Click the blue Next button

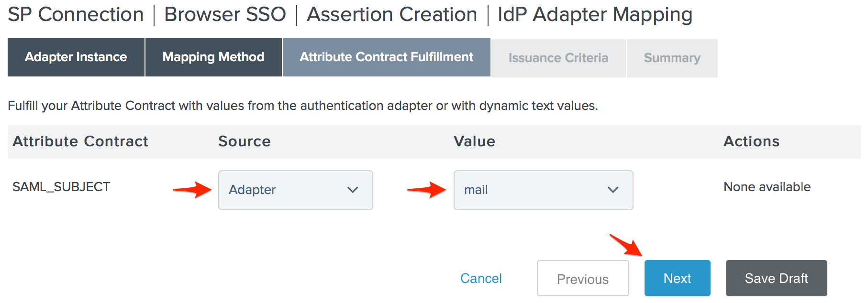coord(677,278)
